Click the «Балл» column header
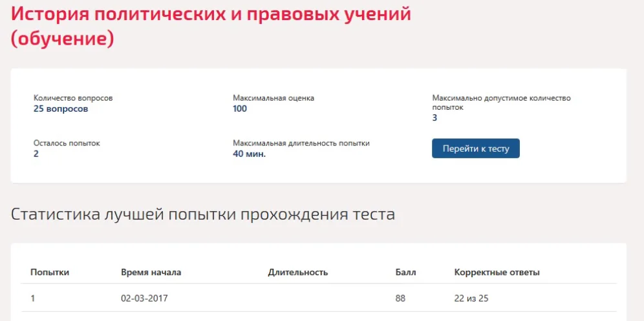644x321 pixels. [x=406, y=272]
